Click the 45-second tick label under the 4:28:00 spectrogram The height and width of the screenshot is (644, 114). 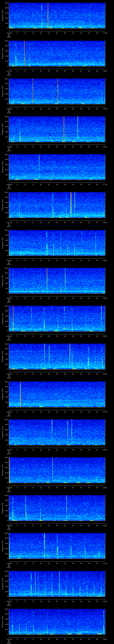(x=81, y=488)
